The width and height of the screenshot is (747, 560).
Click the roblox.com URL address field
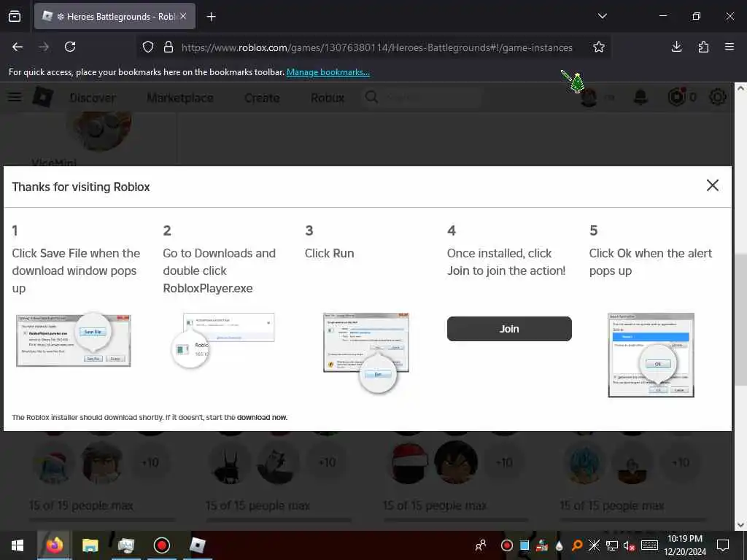click(x=377, y=47)
